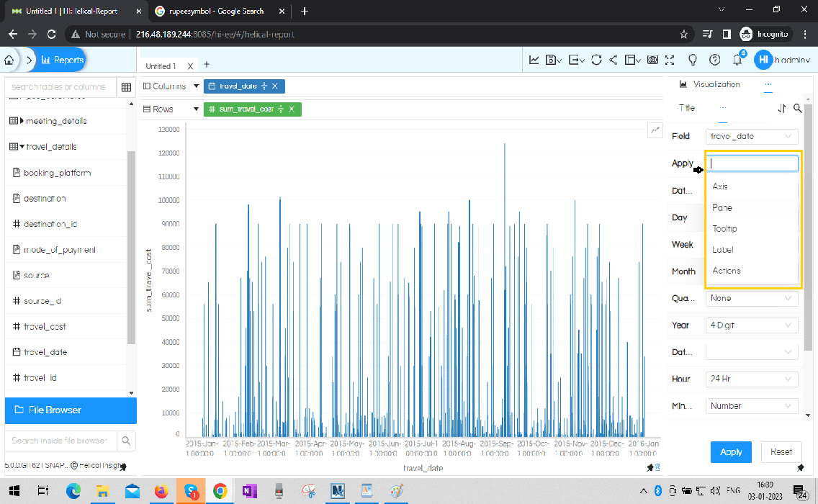
Task: Open options icon on travel_date pill
Action: [264, 86]
